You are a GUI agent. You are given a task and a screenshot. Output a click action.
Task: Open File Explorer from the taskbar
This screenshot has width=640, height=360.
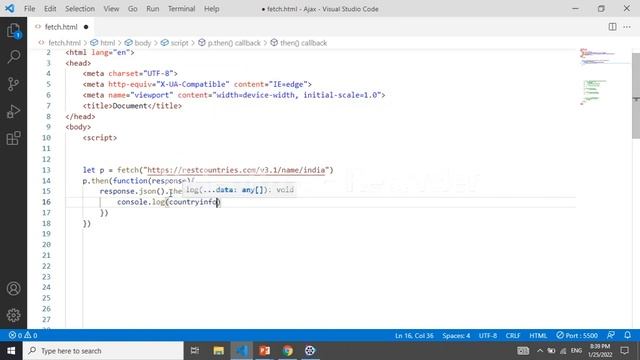[218, 351]
